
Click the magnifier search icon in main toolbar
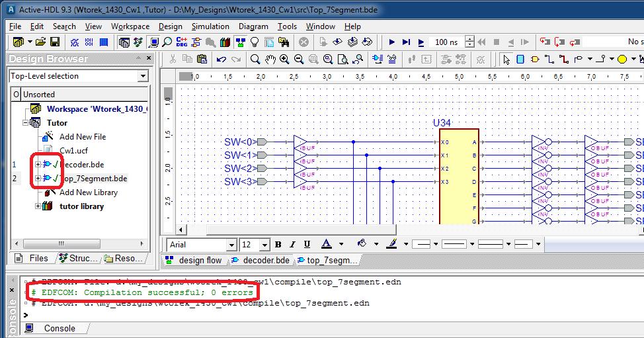coord(167,42)
